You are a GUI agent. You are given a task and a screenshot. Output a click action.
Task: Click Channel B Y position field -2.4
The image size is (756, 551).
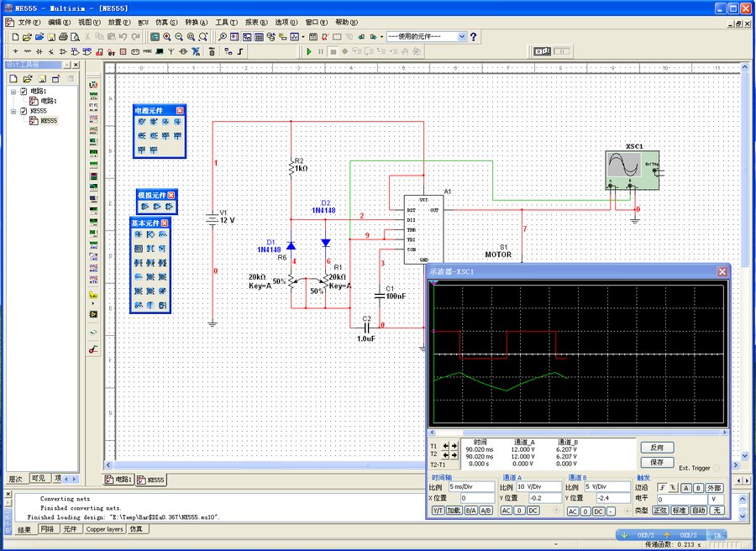pos(613,498)
